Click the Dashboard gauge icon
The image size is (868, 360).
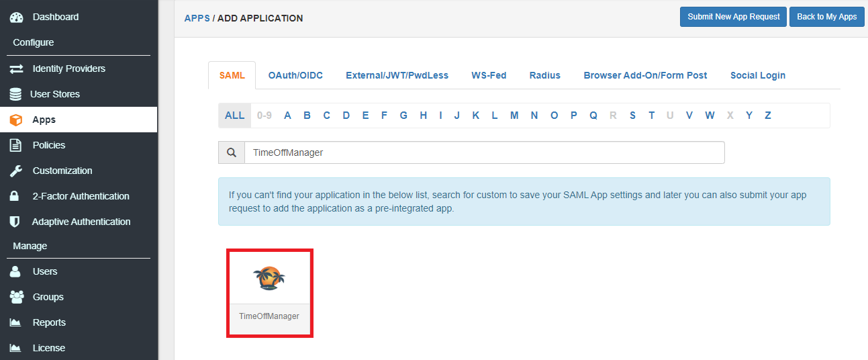click(16, 17)
